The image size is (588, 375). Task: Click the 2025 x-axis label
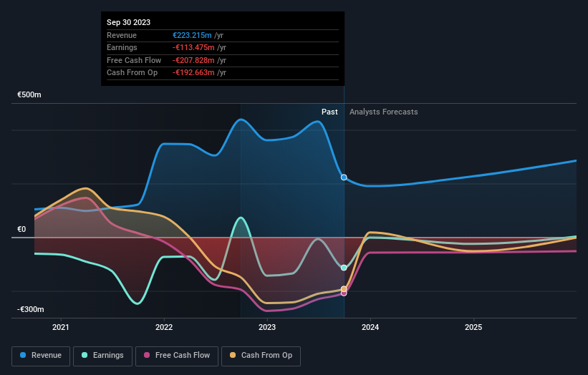tap(473, 327)
